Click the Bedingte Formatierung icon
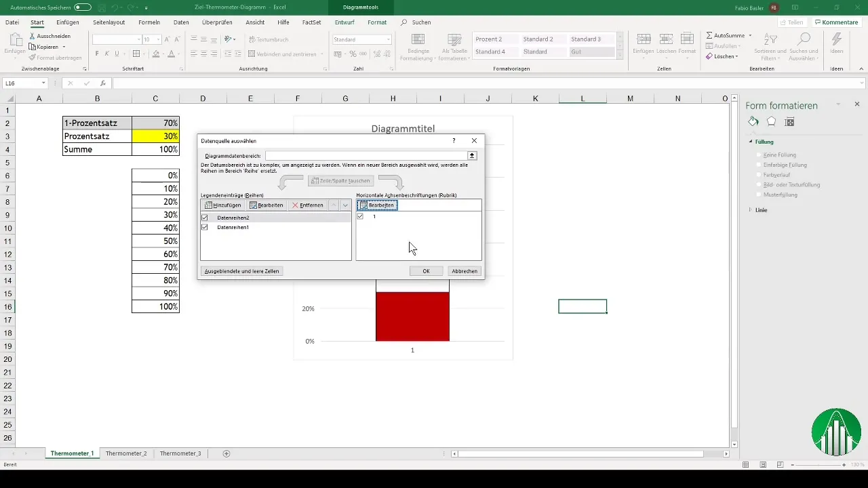 [x=418, y=39]
